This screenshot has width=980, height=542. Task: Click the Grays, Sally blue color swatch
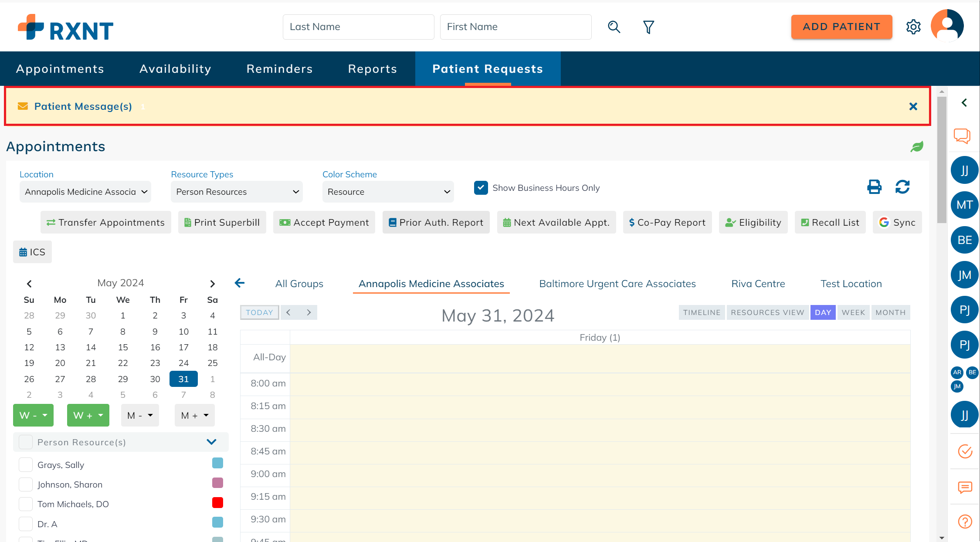tap(217, 463)
